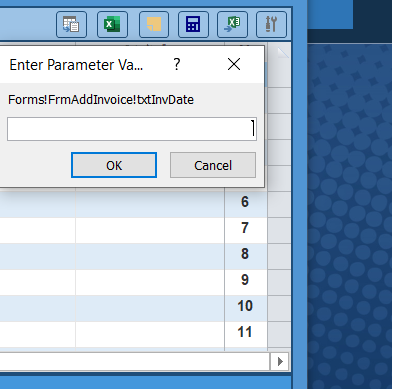Select row number 7

coord(245,228)
